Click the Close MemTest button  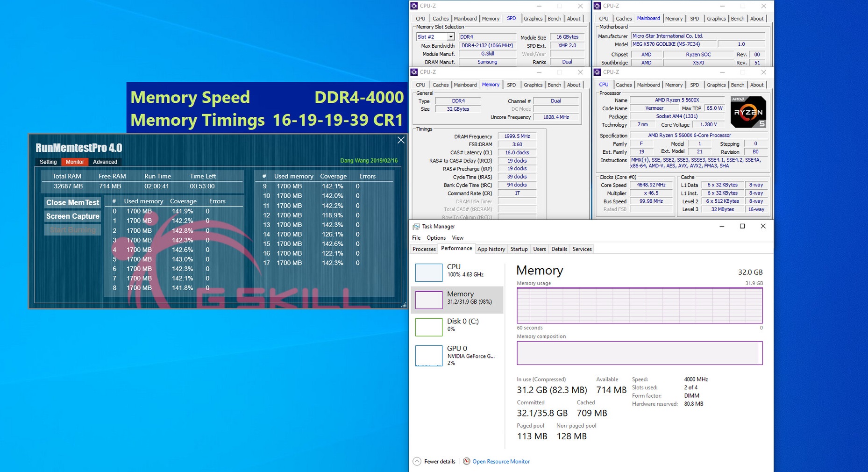(x=72, y=202)
